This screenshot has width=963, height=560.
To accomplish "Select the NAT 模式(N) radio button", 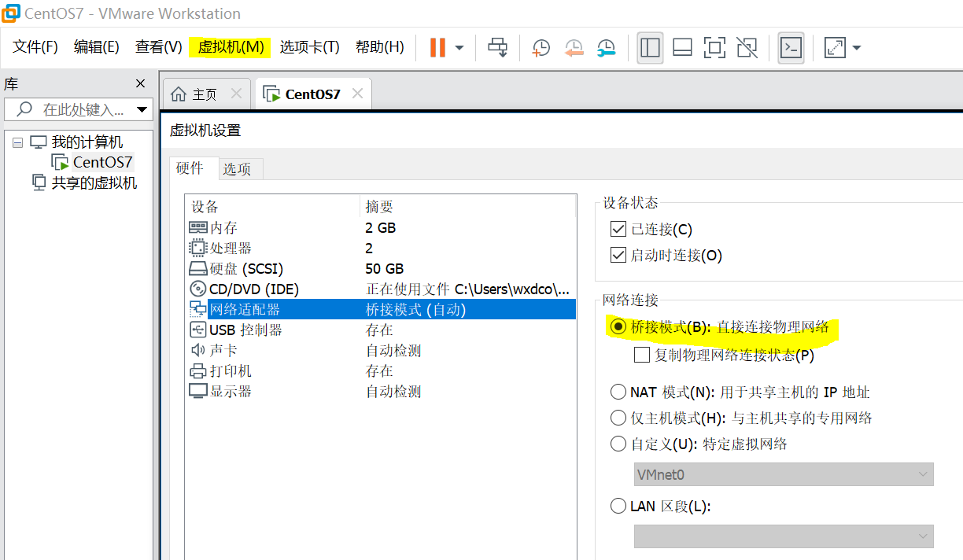I will 618,392.
